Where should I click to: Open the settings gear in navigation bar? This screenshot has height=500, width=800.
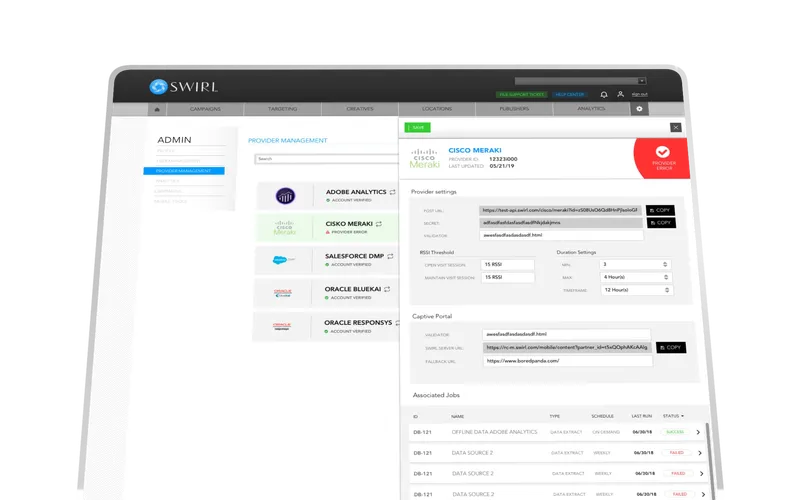pos(639,109)
